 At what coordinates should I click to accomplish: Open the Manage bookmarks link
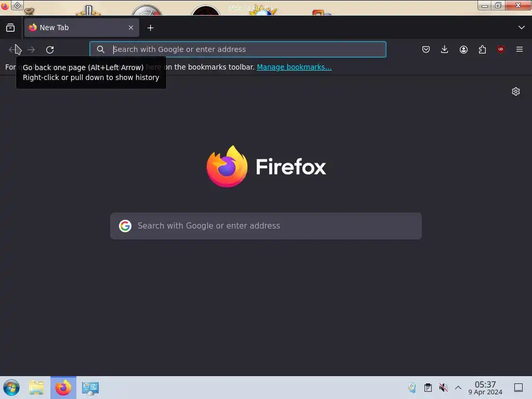[294, 67]
